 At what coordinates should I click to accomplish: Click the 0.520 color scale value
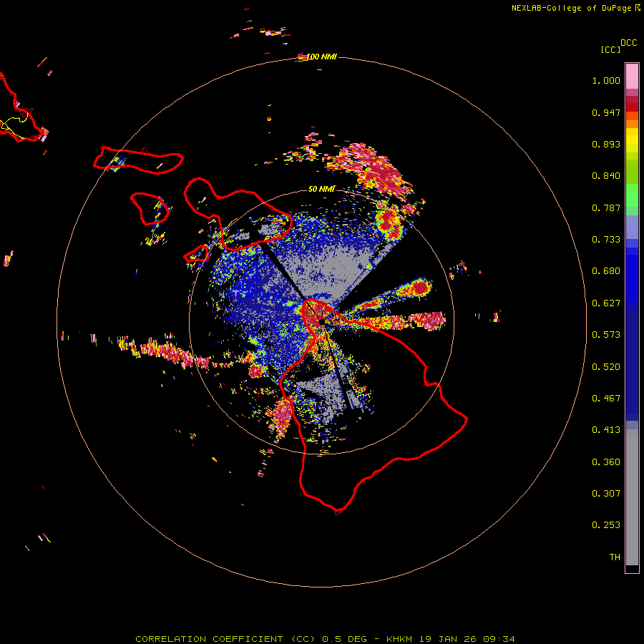606,367
